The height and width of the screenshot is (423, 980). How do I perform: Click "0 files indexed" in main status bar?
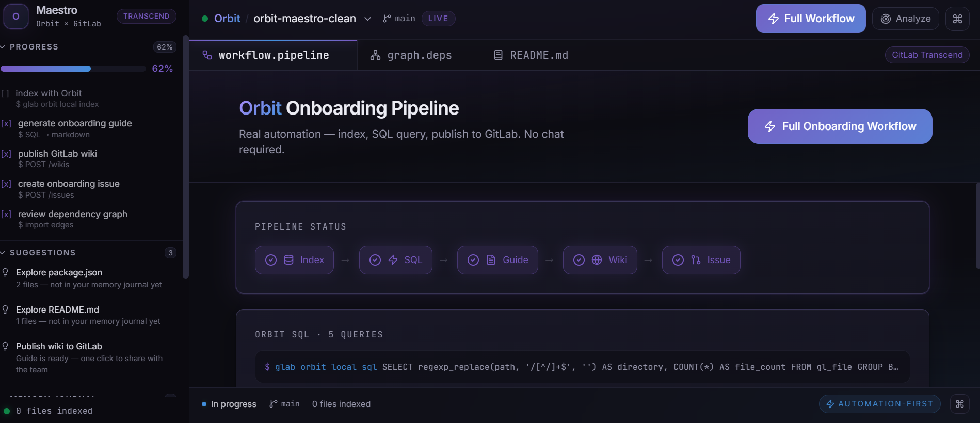341,404
